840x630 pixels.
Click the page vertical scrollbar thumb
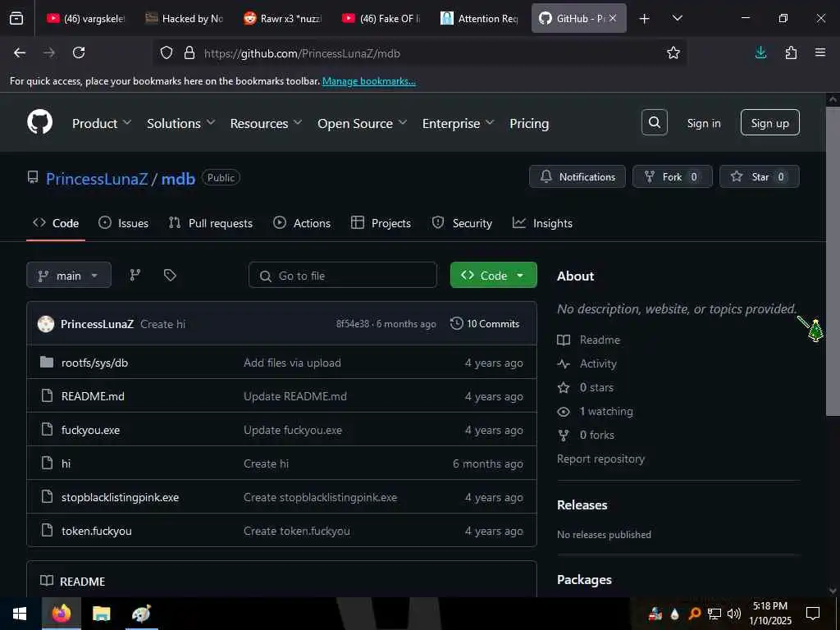coord(833,260)
